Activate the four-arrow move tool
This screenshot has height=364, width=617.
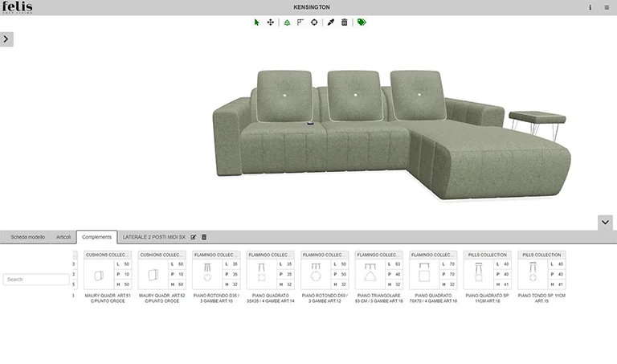270,22
